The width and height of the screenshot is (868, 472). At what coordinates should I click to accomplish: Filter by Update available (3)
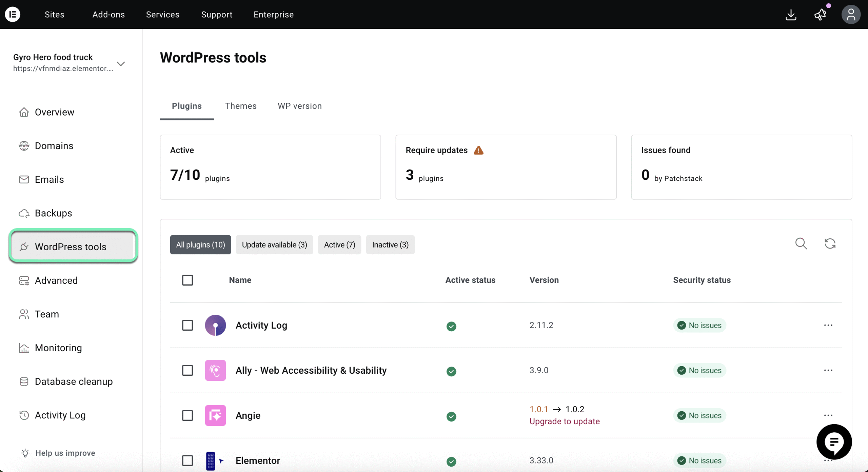pos(274,244)
